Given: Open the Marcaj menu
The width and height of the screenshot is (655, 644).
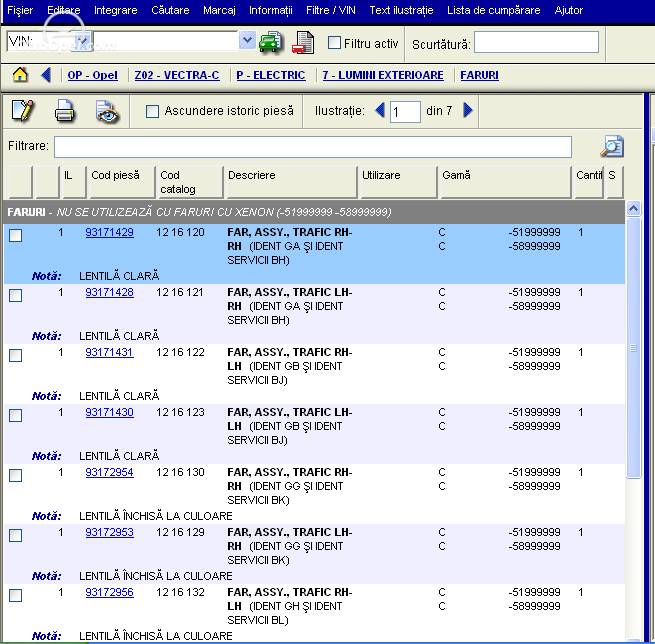Looking at the screenshot, I should pyautogui.click(x=219, y=10).
